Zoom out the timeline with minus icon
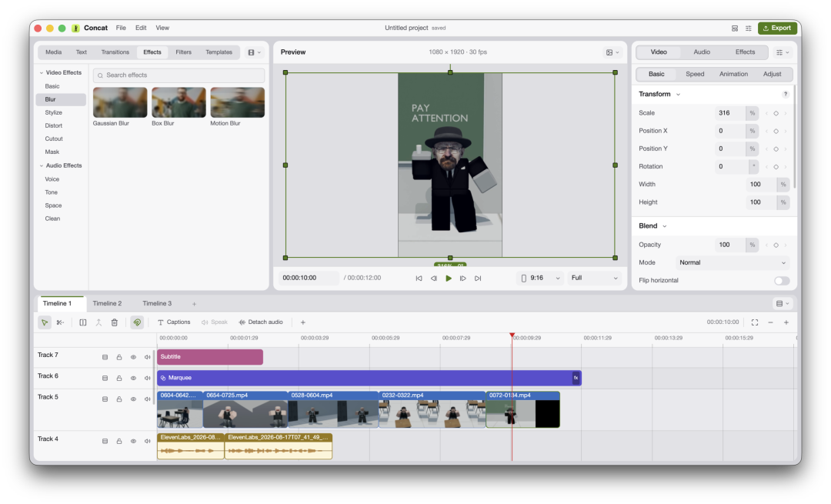 770,322
